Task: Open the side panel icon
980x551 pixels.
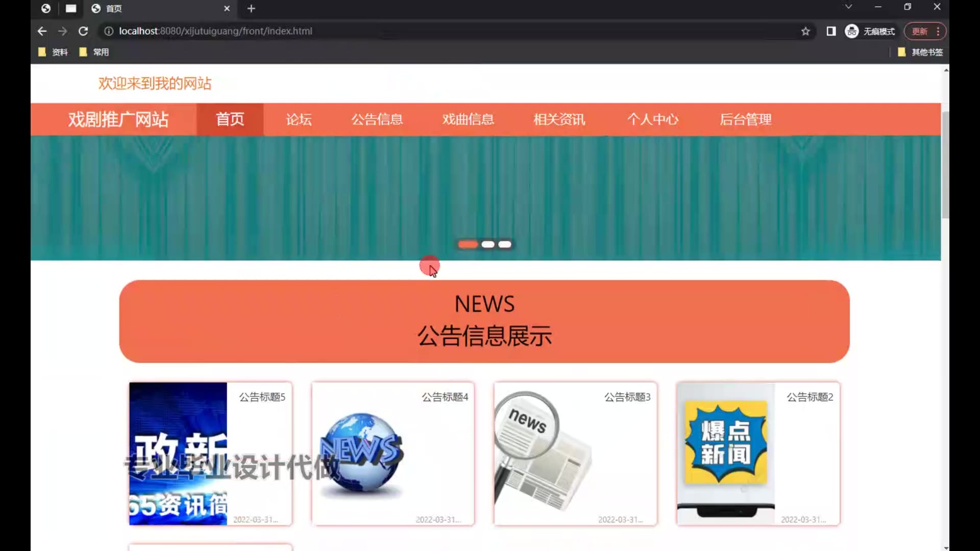Action: click(x=831, y=31)
